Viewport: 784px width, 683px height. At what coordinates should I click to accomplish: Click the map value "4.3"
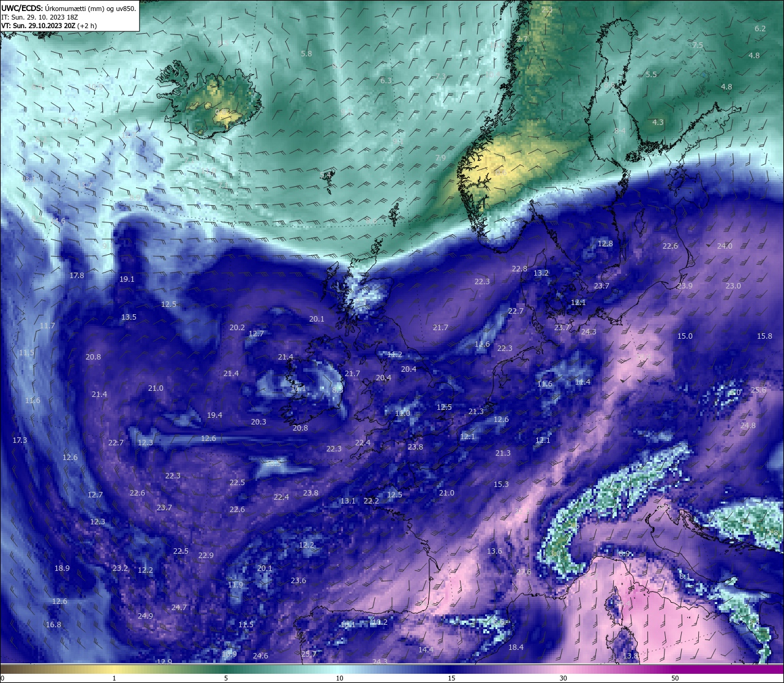point(658,123)
